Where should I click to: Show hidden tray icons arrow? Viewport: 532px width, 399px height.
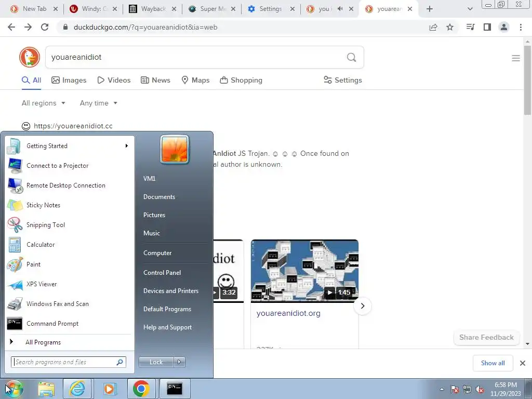[442, 390]
